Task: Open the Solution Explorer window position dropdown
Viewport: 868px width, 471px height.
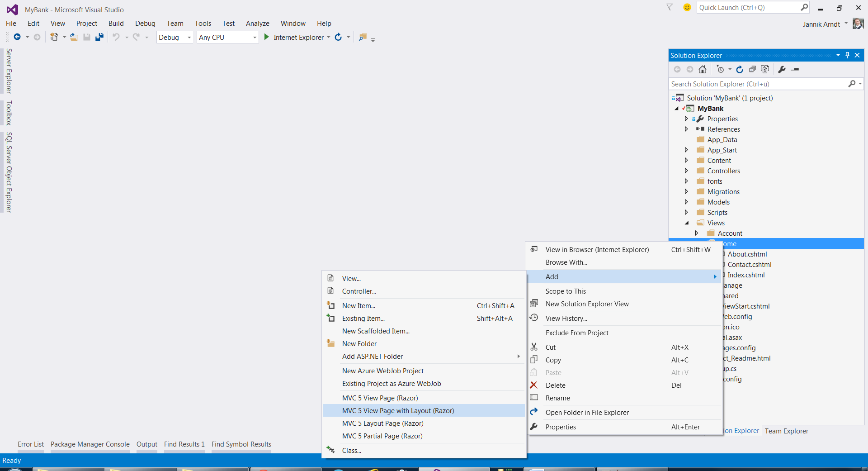Action: point(838,55)
